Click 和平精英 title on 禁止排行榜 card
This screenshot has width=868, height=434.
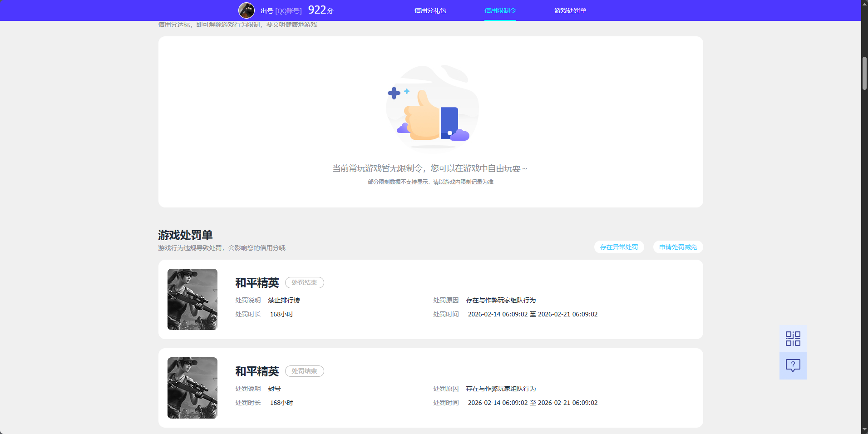tap(257, 283)
